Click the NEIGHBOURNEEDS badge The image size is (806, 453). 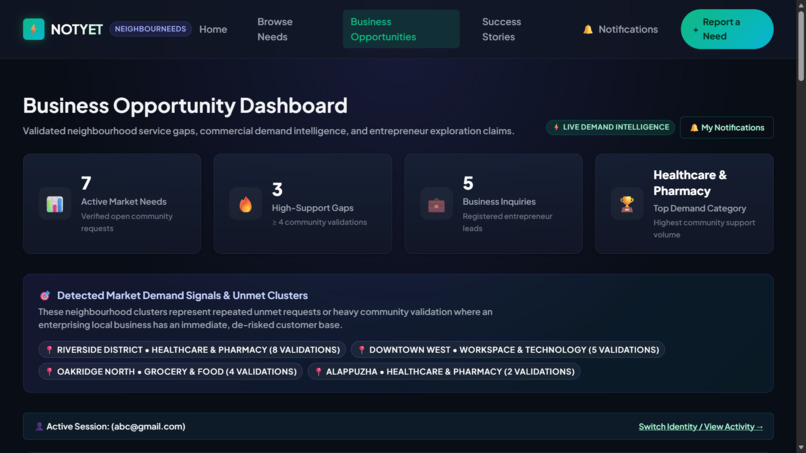coord(150,29)
